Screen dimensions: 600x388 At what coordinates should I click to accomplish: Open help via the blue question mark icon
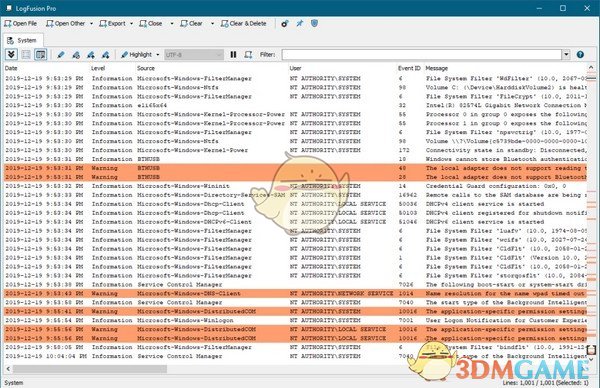[580, 55]
